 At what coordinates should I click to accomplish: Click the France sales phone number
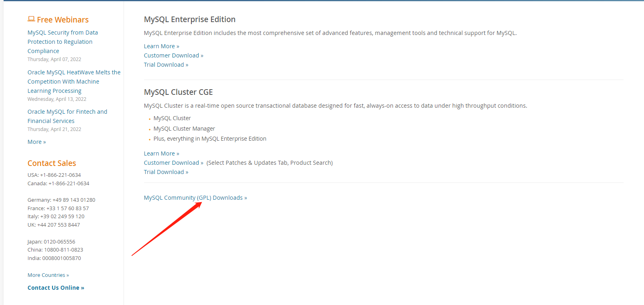coord(68,209)
